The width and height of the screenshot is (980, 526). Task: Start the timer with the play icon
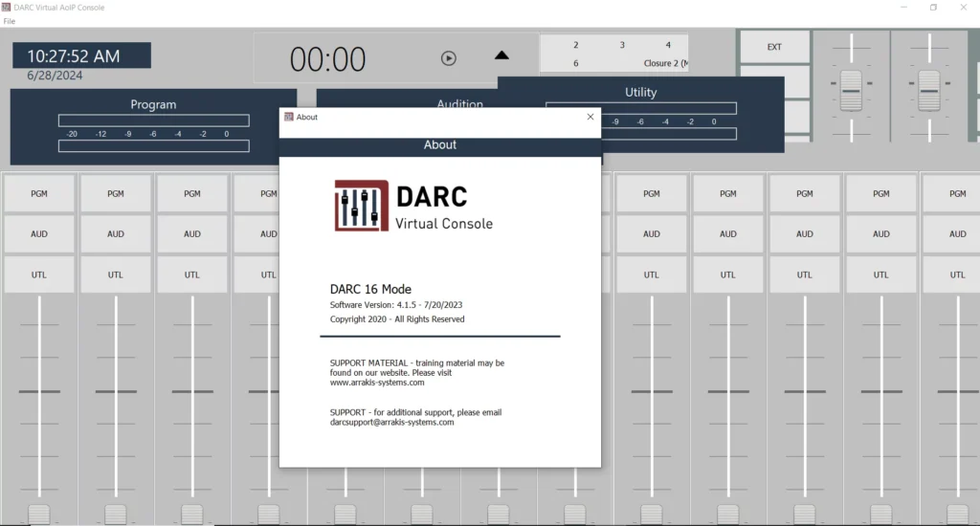448,58
